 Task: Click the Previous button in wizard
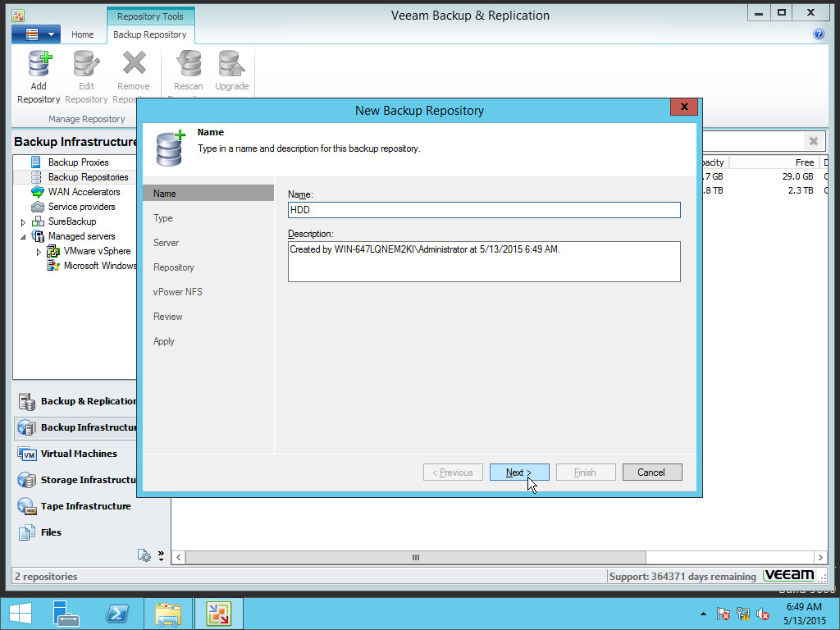pyautogui.click(x=453, y=472)
